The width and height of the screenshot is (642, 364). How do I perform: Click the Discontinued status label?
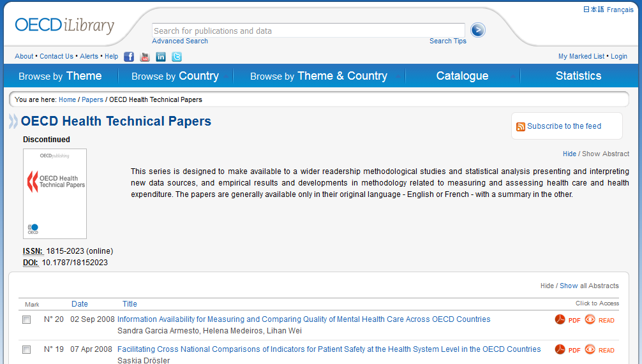coord(46,140)
